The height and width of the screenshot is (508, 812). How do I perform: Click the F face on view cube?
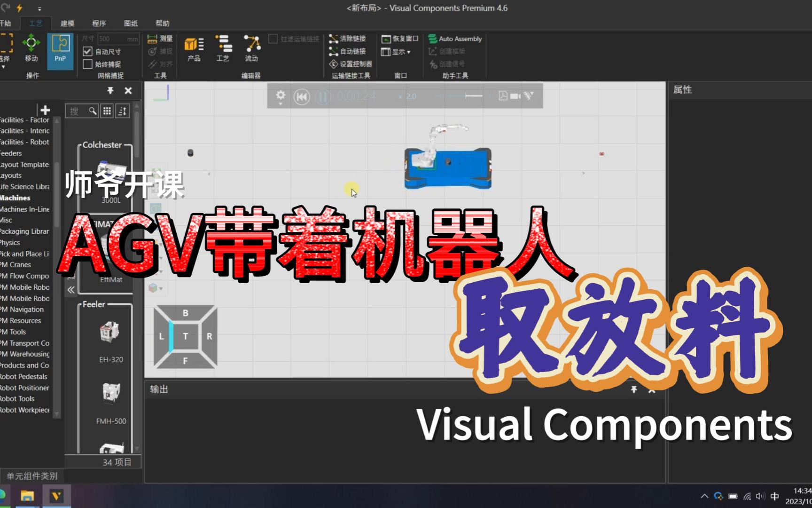pyautogui.click(x=186, y=360)
